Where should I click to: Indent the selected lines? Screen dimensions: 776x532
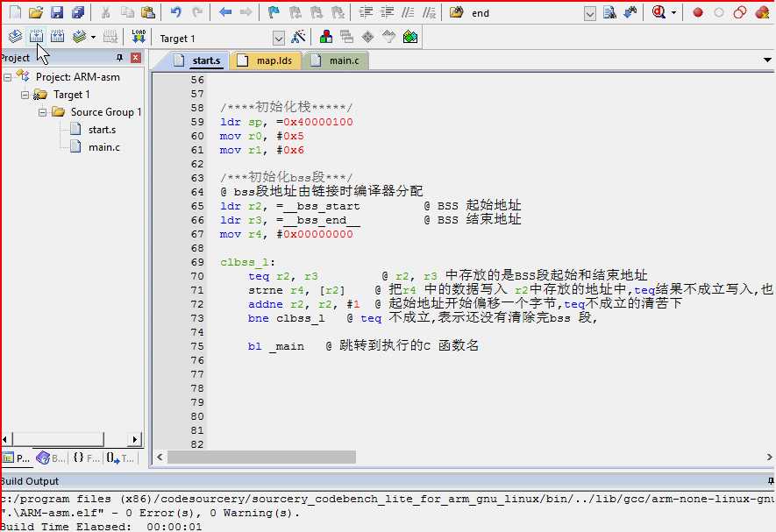[x=366, y=12]
